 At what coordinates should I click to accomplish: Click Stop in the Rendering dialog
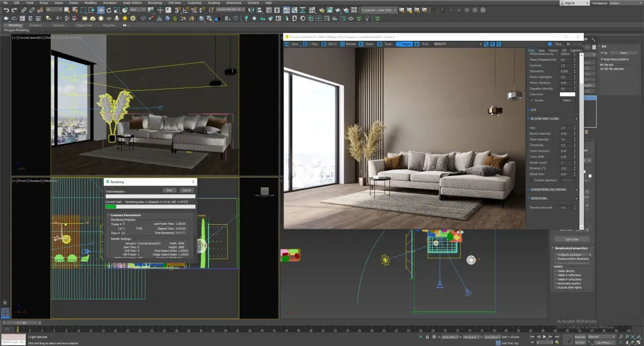click(169, 190)
